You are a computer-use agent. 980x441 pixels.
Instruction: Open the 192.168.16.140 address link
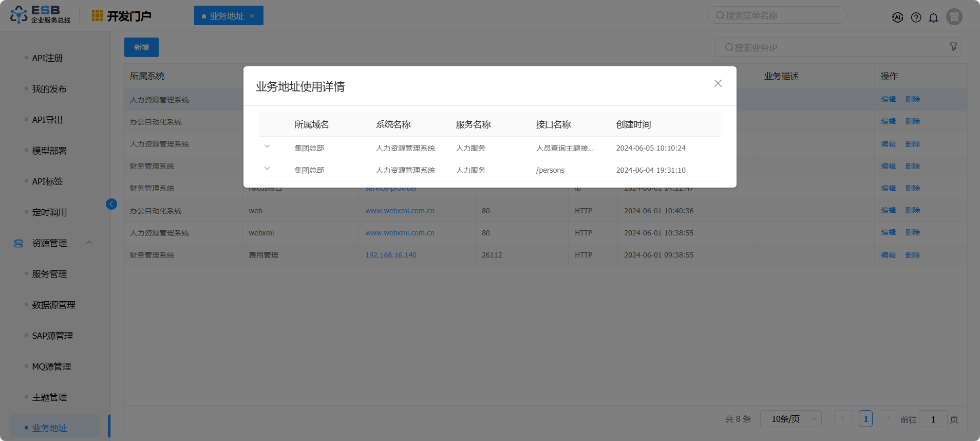tap(390, 255)
